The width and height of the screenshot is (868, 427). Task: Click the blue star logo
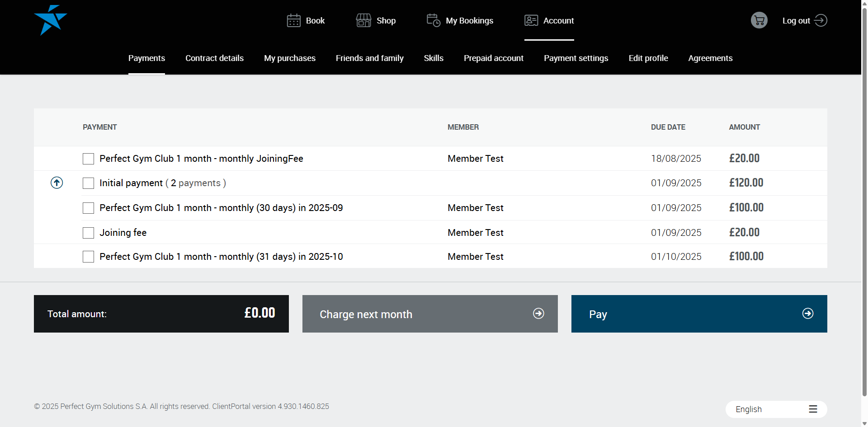click(x=50, y=20)
